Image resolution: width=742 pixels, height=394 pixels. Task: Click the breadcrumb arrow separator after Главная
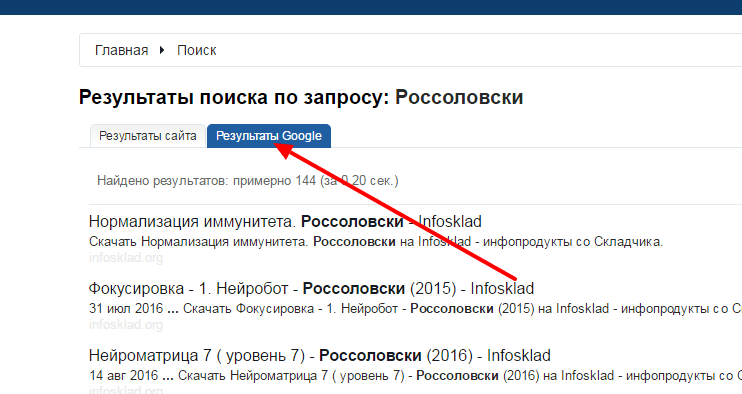pyautogui.click(x=162, y=50)
